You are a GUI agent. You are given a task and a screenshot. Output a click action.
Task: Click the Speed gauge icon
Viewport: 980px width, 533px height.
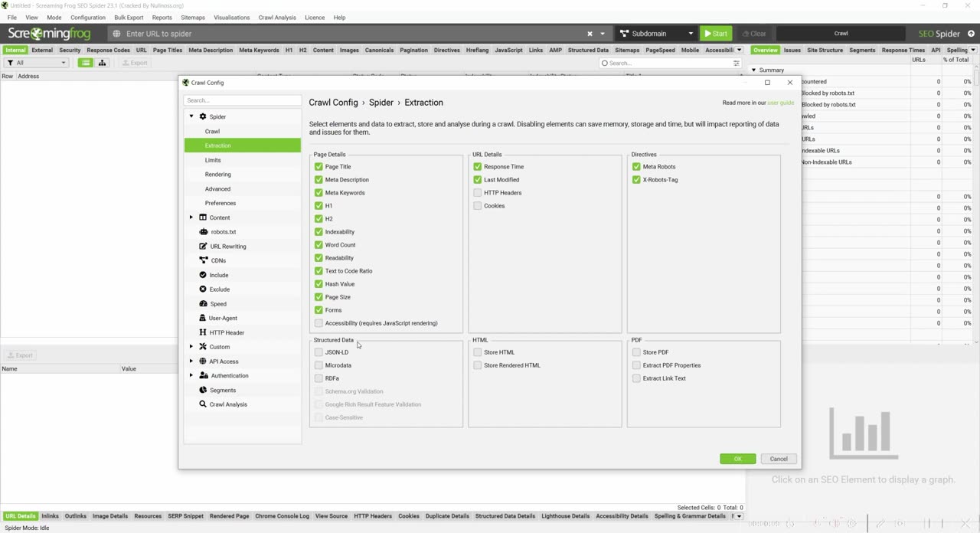[x=203, y=303]
